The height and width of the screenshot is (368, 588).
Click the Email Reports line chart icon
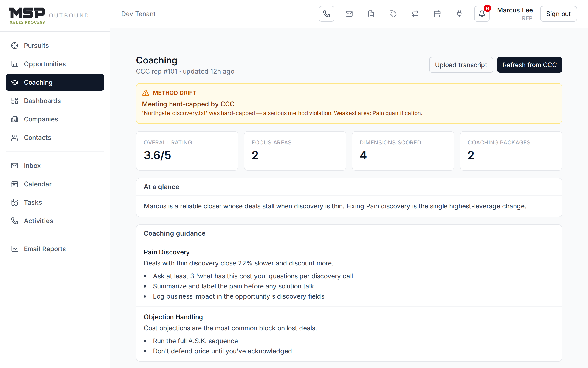click(15, 249)
